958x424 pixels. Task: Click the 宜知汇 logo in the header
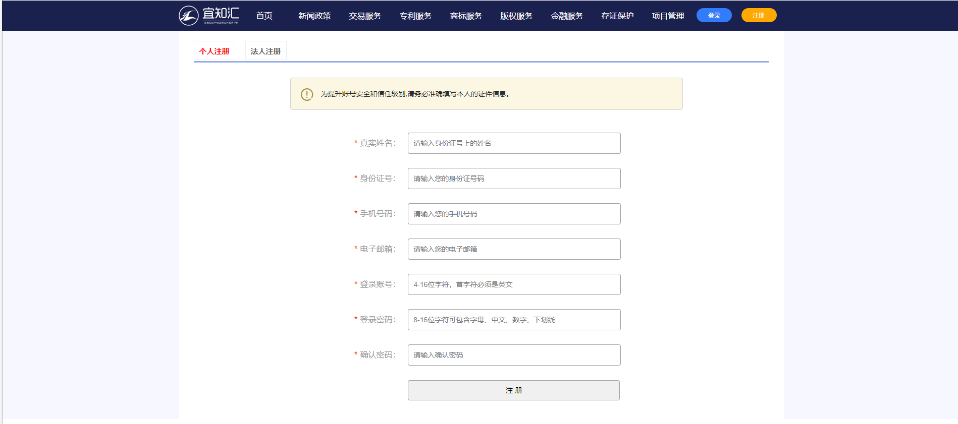[210, 15]
